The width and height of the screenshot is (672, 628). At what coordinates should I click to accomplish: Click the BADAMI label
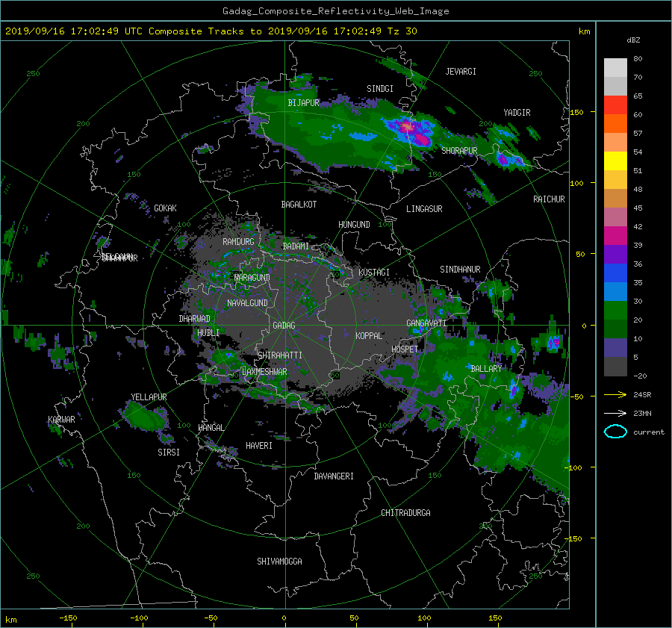click(296, 246)
